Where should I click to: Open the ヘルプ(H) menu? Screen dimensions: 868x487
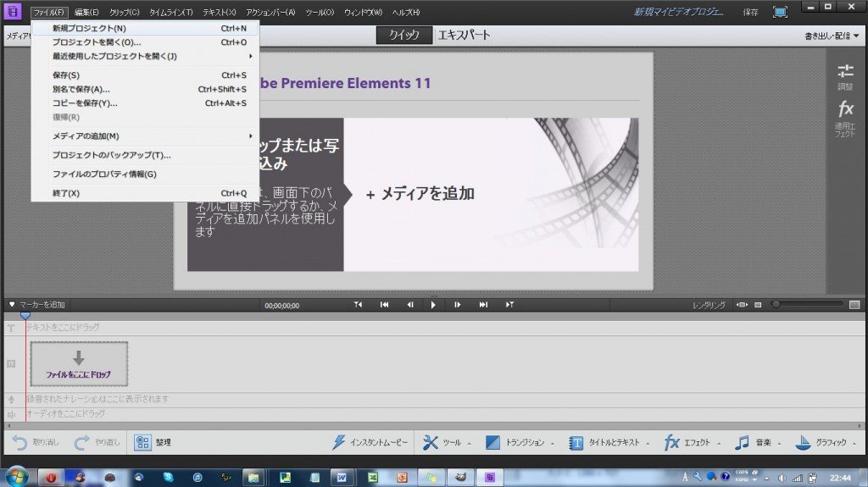point(406,12)
